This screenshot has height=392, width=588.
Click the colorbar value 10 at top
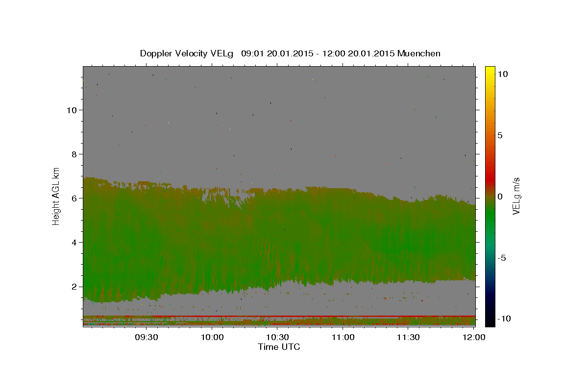point(503,74)
